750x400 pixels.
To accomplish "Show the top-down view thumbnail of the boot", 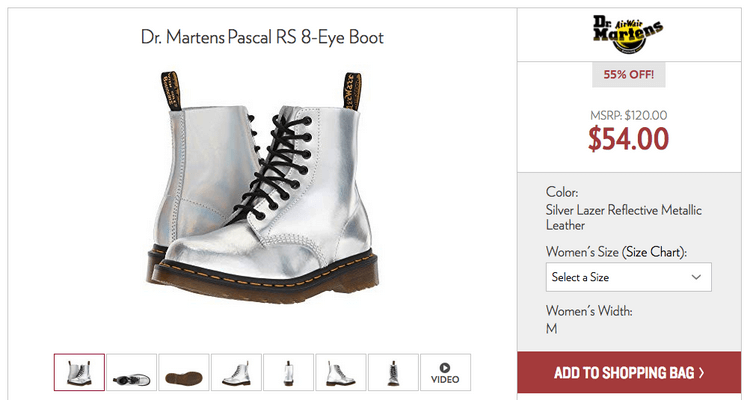I will [132, 372].
